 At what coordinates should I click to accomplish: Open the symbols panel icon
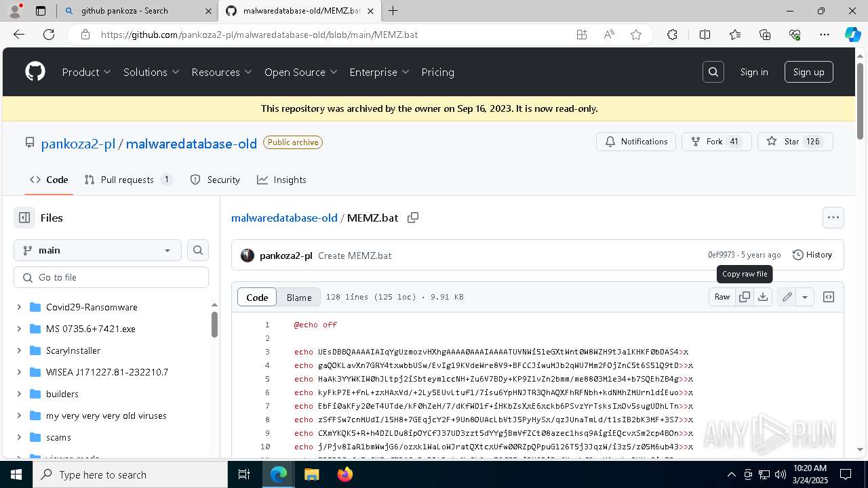pyautogui.click(x=828, y=297)
